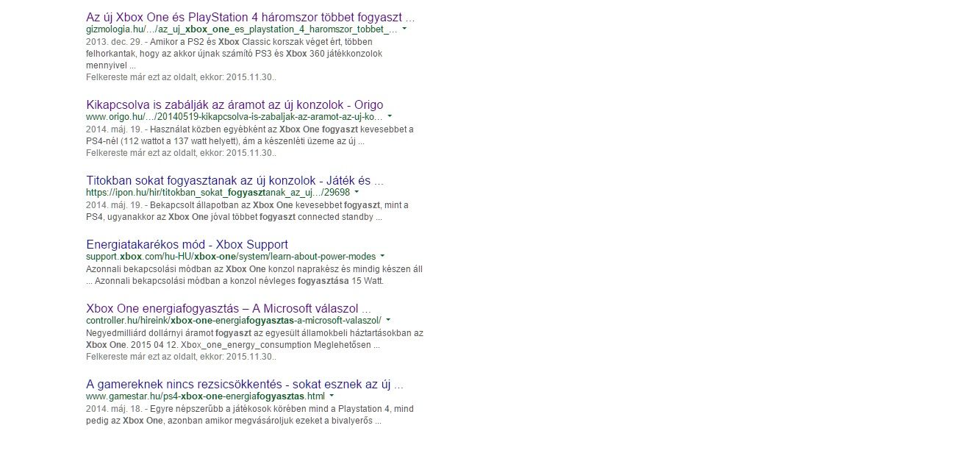Click the gamestar result snippet about Playstation 4
980x456 pixels.
click(x=254, y=415)
